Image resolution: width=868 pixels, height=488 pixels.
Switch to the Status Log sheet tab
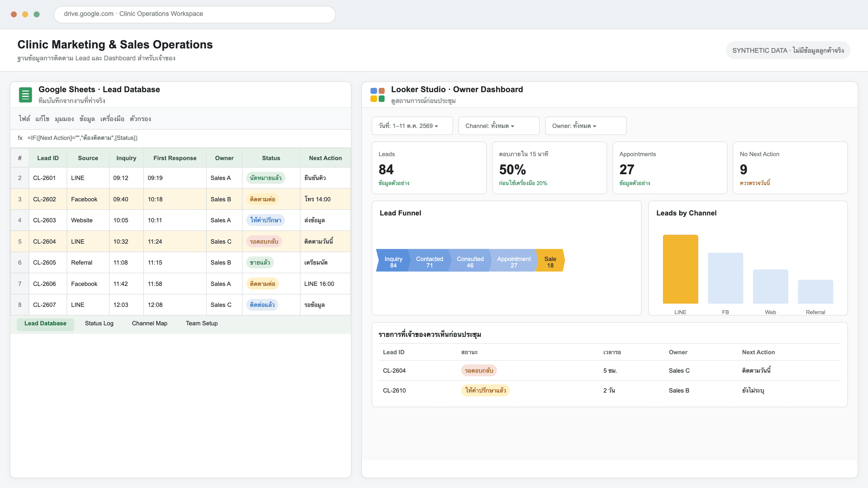99,324
